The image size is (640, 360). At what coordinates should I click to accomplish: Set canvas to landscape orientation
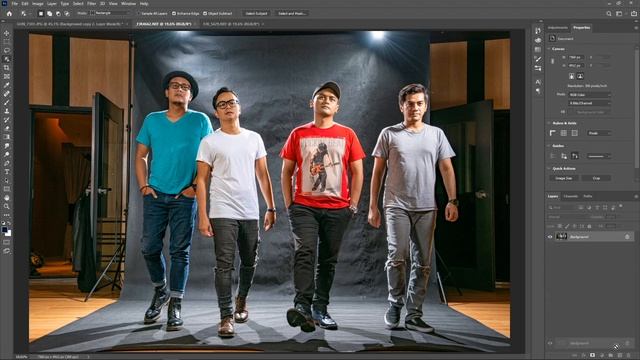[x=580, y=76]
